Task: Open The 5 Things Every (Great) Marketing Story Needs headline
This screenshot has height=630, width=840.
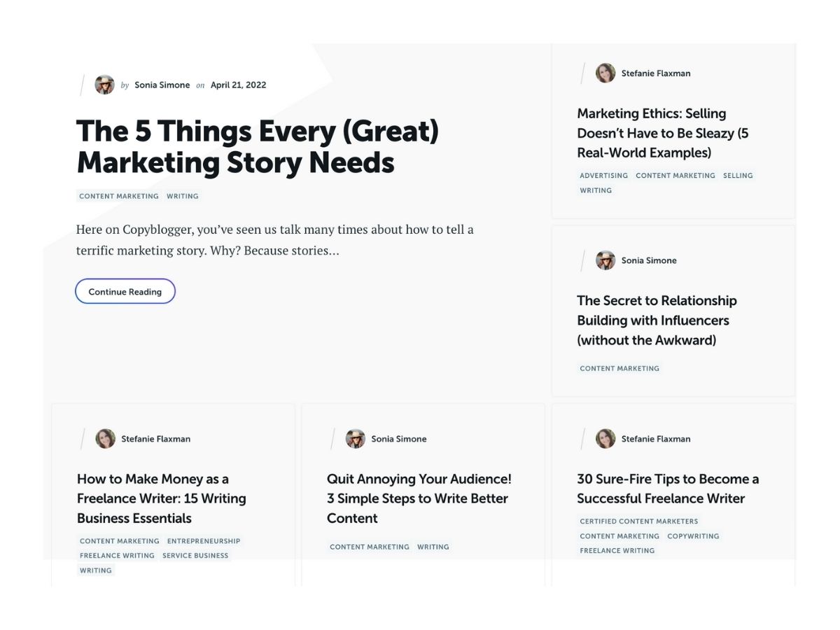Action: 258,147
